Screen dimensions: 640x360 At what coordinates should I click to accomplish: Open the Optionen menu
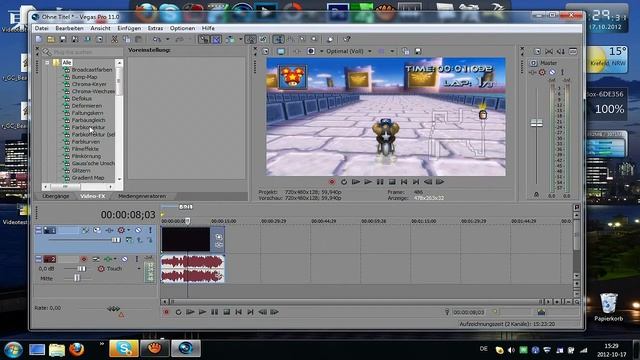(x=182, y=28)
